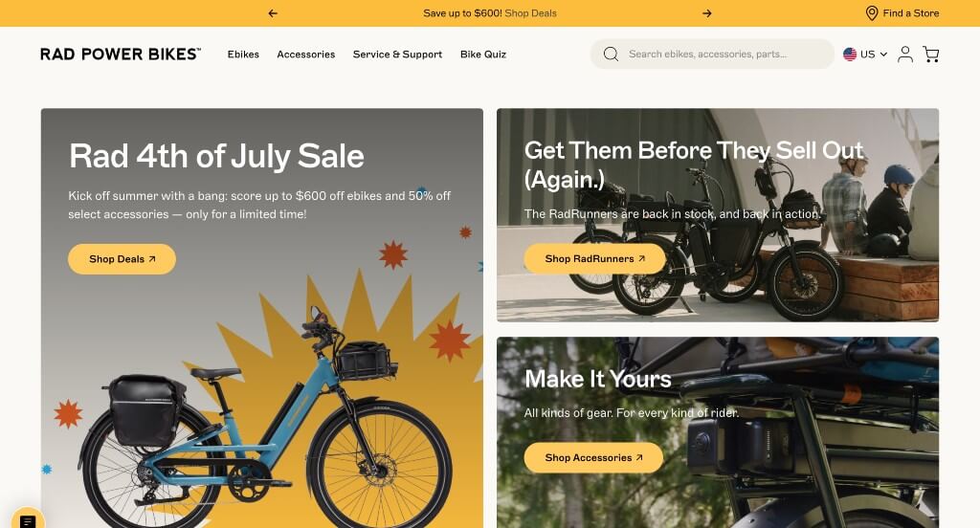Focus the search ebikes, accessories, parts field
980x528 pixels.
(x=712, y=55)
